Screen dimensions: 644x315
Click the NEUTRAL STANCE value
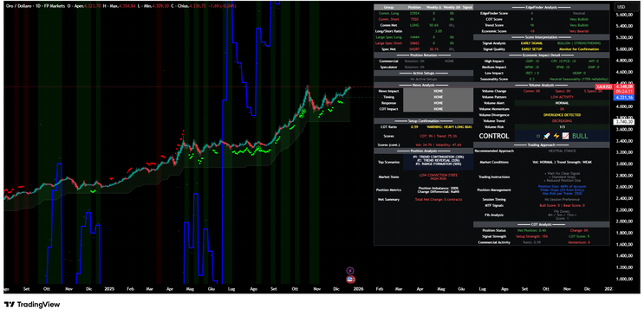coord(562,151)
